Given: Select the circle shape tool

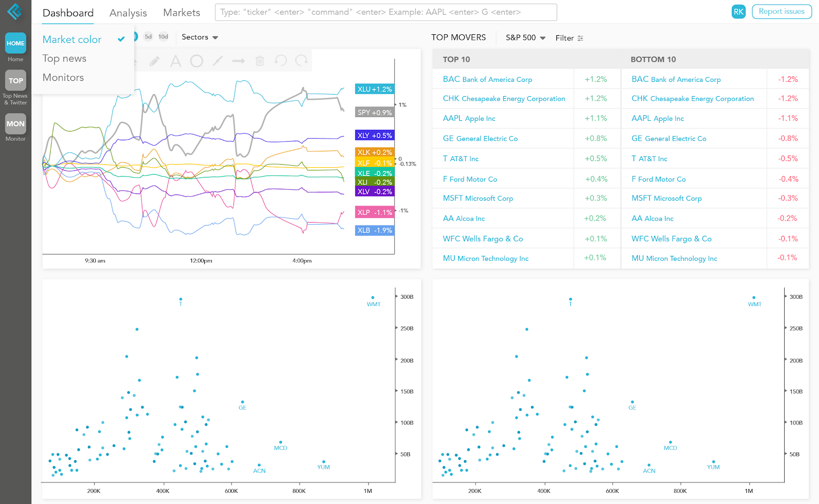Looking at the screenshot, I should (x=197, y=61).
